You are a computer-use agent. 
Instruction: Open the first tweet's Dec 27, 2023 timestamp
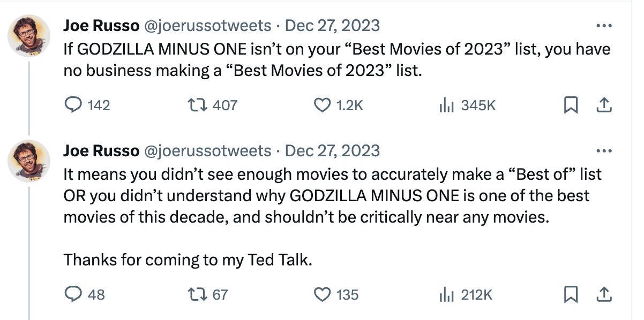(332, 25)
